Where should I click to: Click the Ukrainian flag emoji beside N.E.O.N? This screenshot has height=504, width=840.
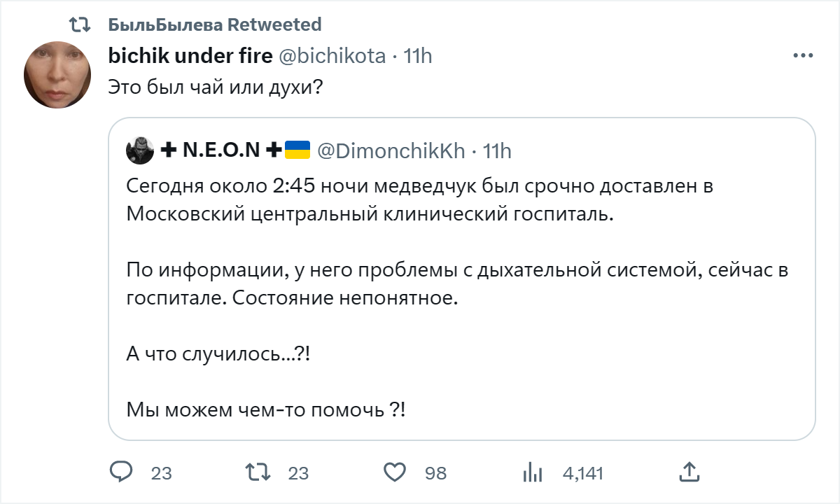pos(297,150)
